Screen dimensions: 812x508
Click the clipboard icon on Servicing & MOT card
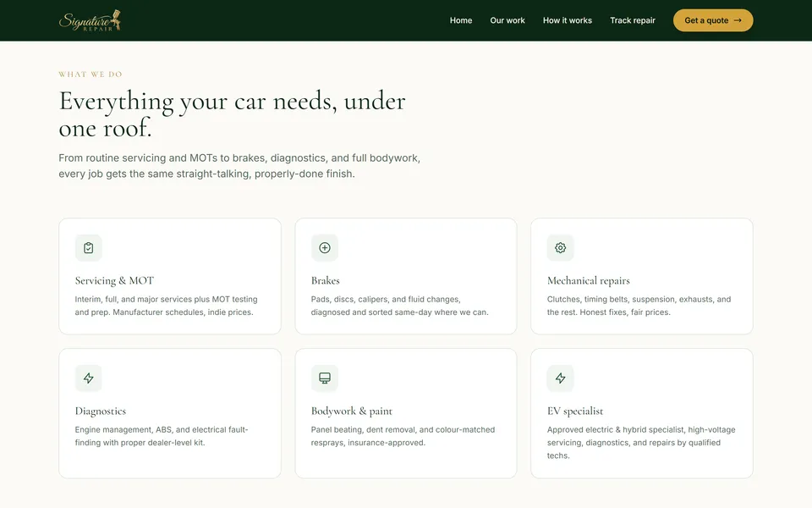pyautogui.click(x=89, y=248)
